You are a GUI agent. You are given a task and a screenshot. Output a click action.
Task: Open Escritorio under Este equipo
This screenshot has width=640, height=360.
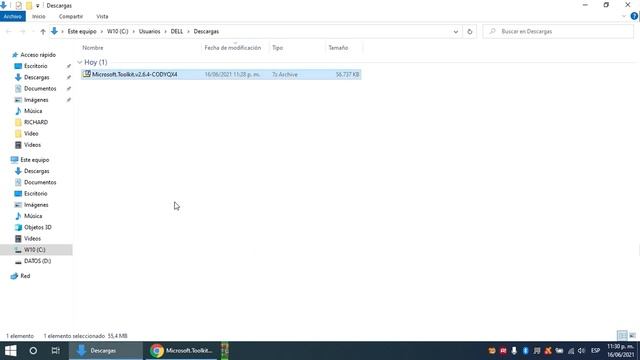click(x=35, y=193)
